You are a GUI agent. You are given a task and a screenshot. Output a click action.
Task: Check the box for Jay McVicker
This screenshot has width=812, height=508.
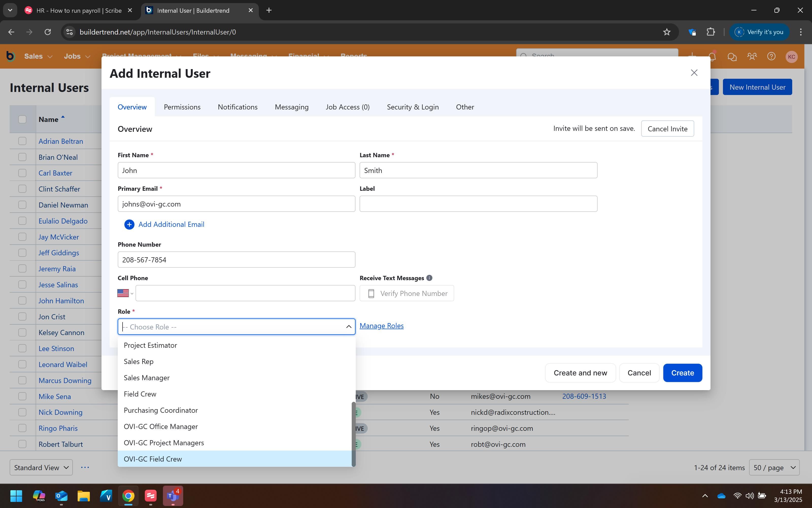click(22, 237)
